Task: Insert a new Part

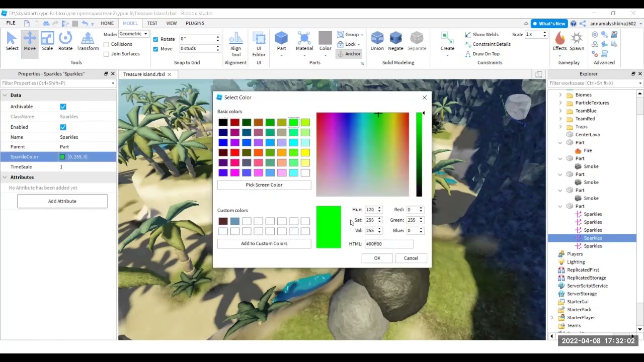Action: 281,42
